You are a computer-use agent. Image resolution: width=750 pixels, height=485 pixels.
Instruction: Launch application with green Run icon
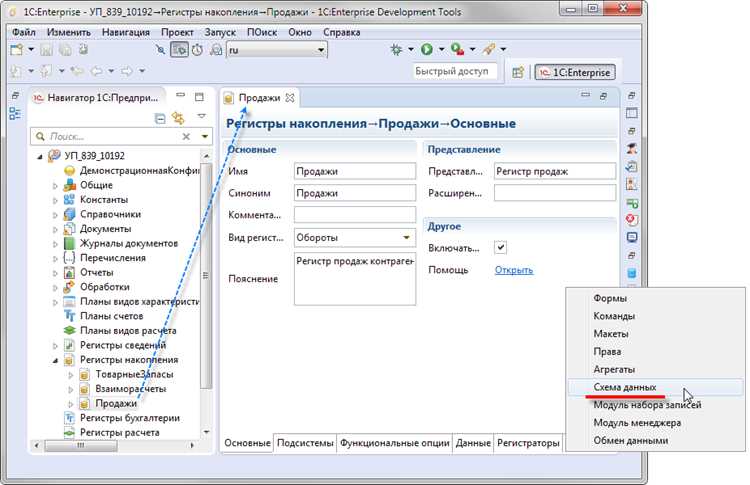coord(427,49)
